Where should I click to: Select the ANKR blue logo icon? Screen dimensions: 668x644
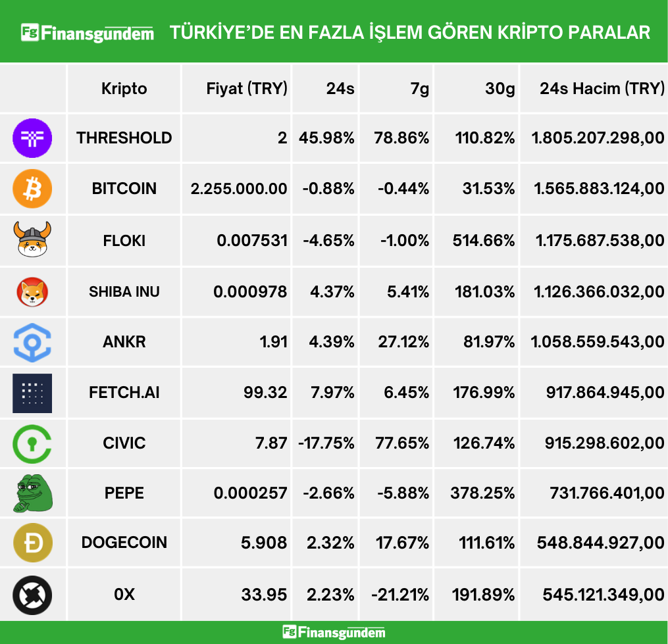pyautogui.click(x=32, y=341)
